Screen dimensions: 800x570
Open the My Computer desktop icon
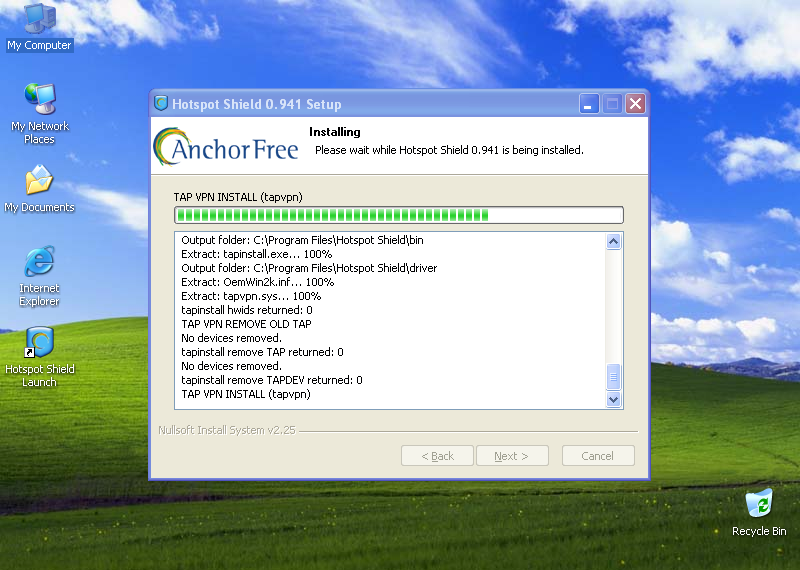click(40, 27)
